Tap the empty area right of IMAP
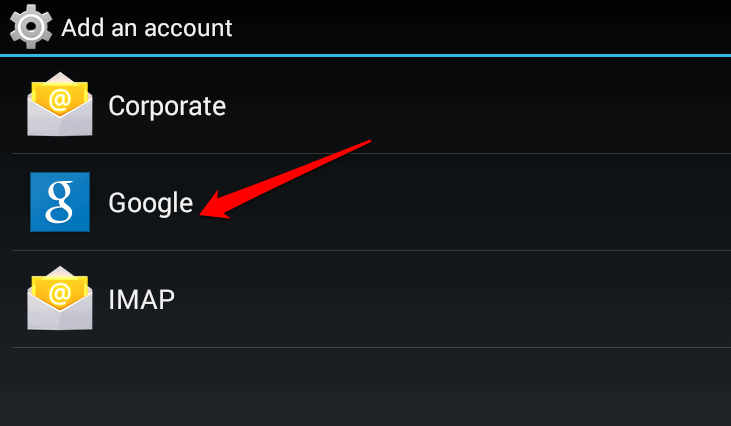Screen dimensions: 731x426 point(452,299)
